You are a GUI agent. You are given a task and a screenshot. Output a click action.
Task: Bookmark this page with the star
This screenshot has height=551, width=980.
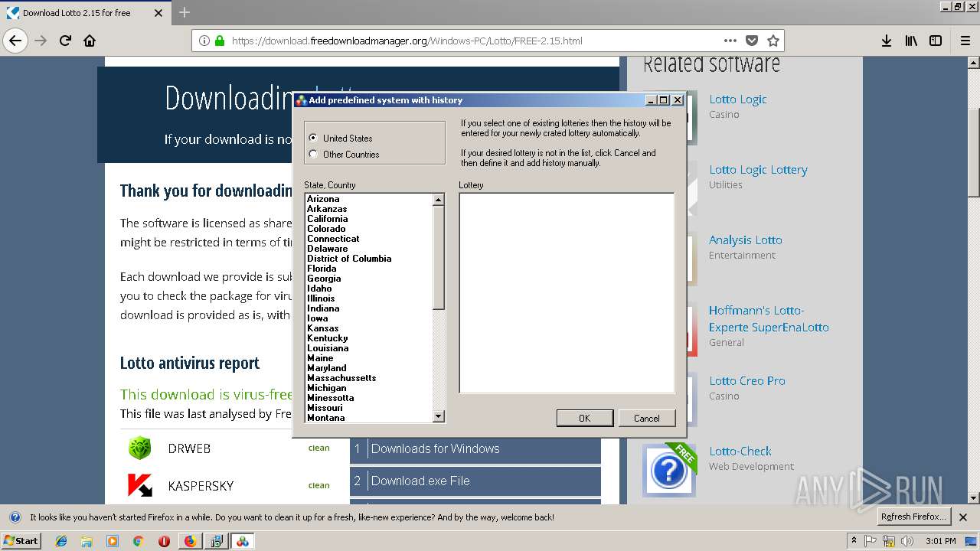(x=773, y=41)
